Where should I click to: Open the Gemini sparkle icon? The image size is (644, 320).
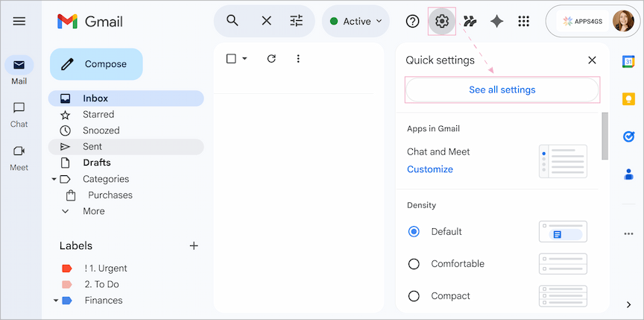496,22
